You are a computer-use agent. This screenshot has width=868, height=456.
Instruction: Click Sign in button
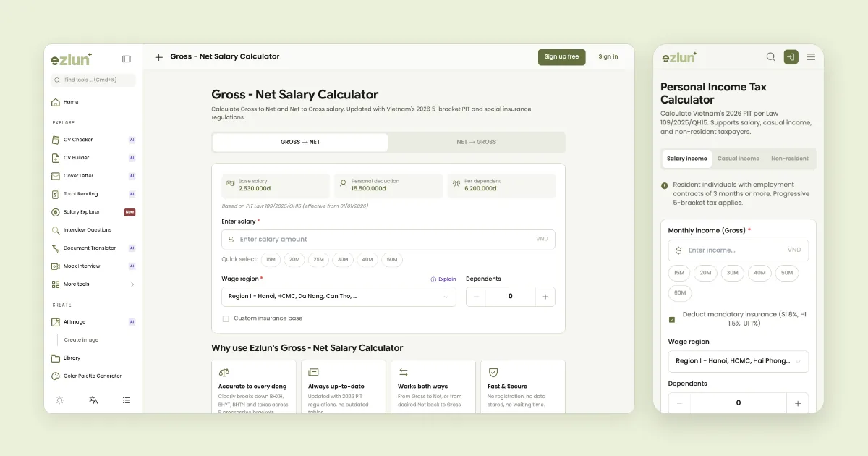608,57
